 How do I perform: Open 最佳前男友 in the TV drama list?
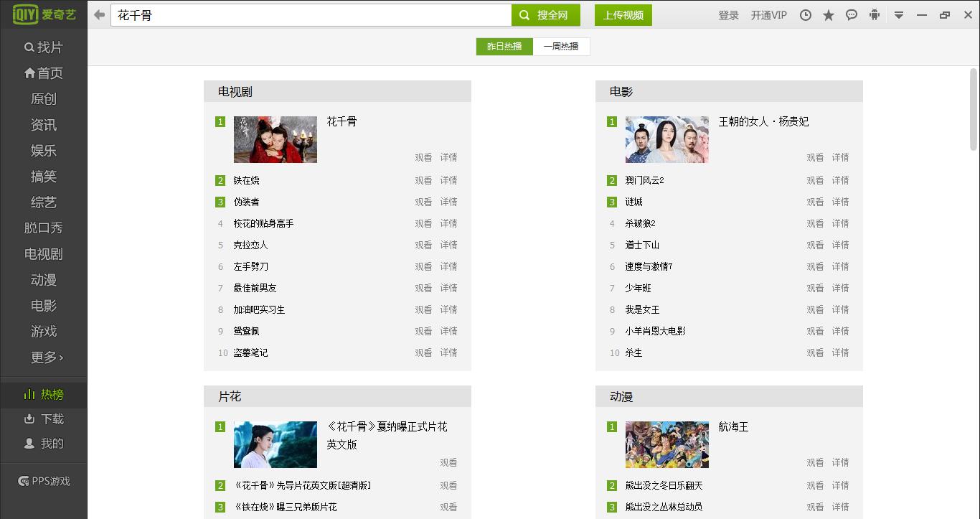click(x=255, y=288)
